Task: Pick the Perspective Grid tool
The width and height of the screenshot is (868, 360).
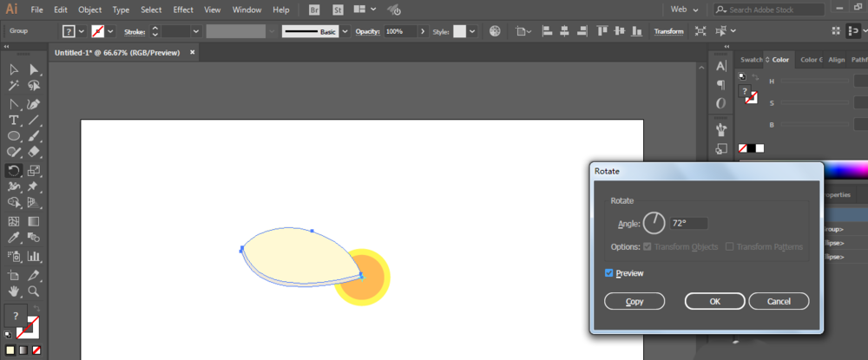Action: tap(34, 202)
